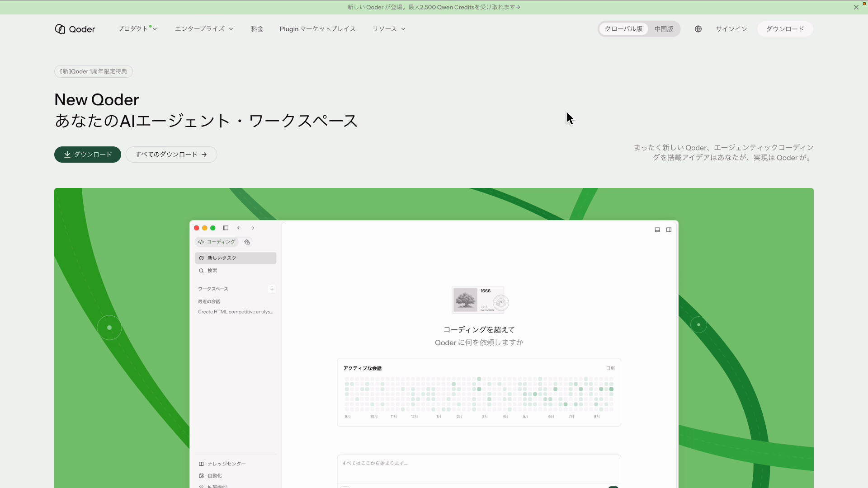Open the language globe icon
868x488 pixels.
pyautogui.click(x=698, y=29)
